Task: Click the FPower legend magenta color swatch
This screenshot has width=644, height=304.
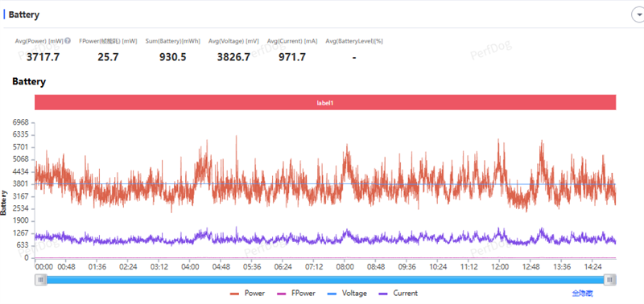Action: (x=283, y=294)
